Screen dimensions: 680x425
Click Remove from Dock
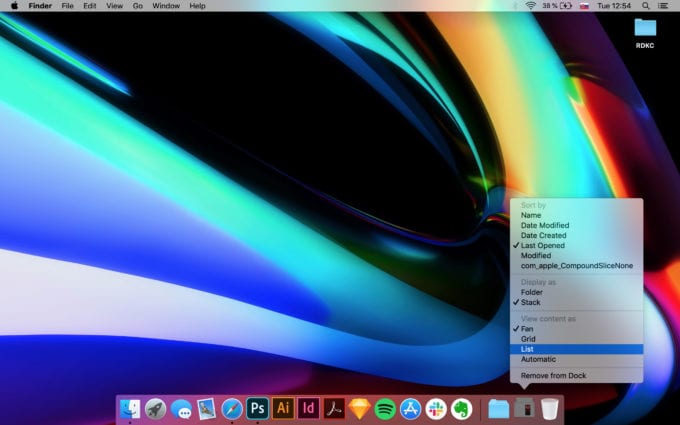pos(554,375)
